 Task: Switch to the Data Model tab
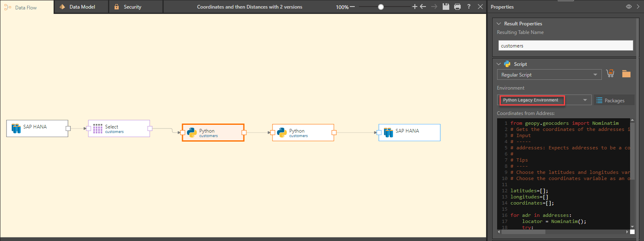81,7
